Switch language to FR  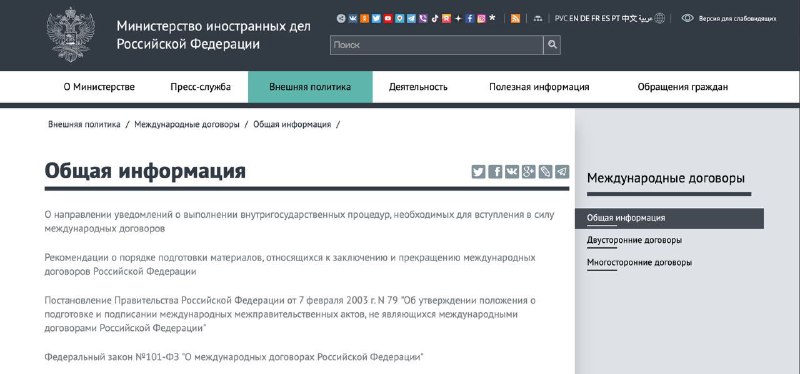[x=595, y=19]
